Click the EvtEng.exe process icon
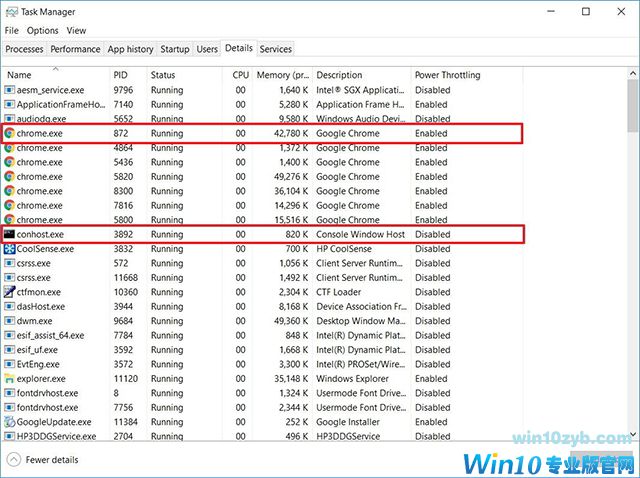The width and height of the screenshot is (640, 478). (x=9, y=364)
